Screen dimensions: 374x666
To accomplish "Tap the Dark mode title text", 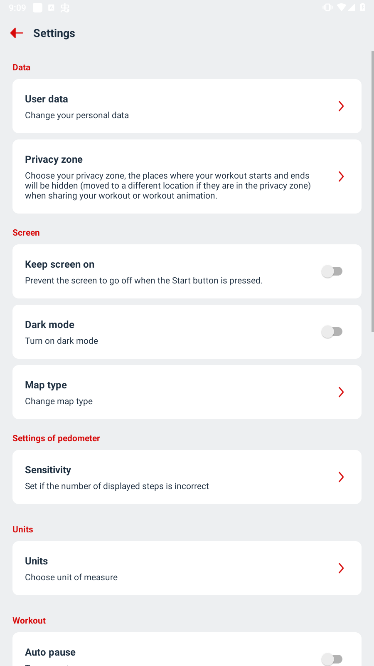I will coord(49,325).
